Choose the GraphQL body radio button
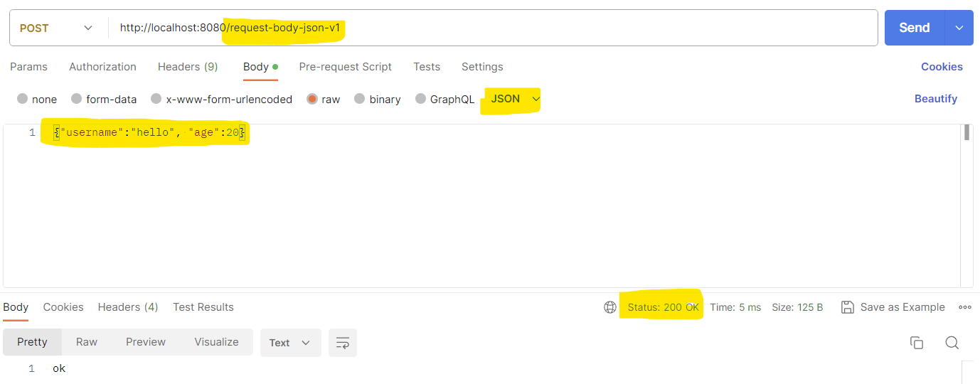Screen dimensions: 980x384 [x=421, y=99]
